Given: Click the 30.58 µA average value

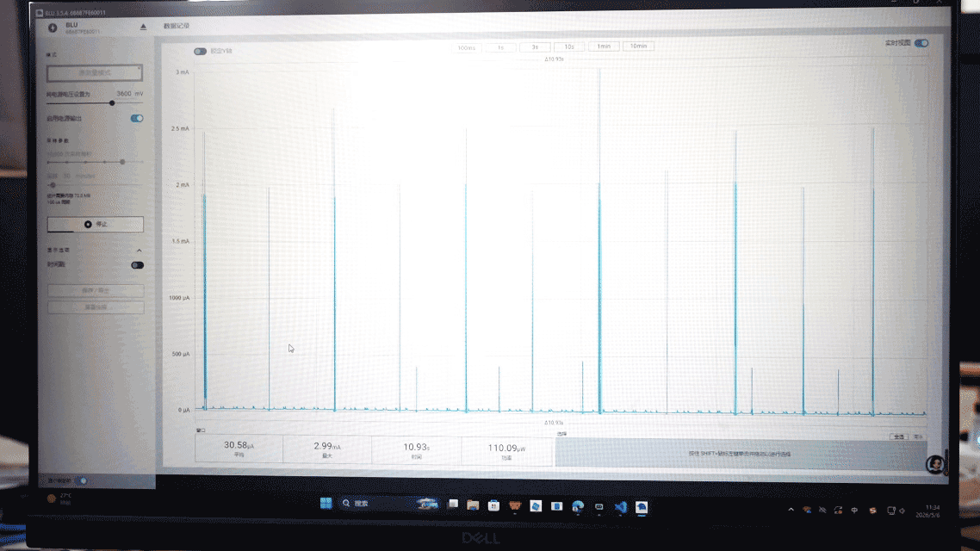Looking at the screenshot, I should coord(239,445).
